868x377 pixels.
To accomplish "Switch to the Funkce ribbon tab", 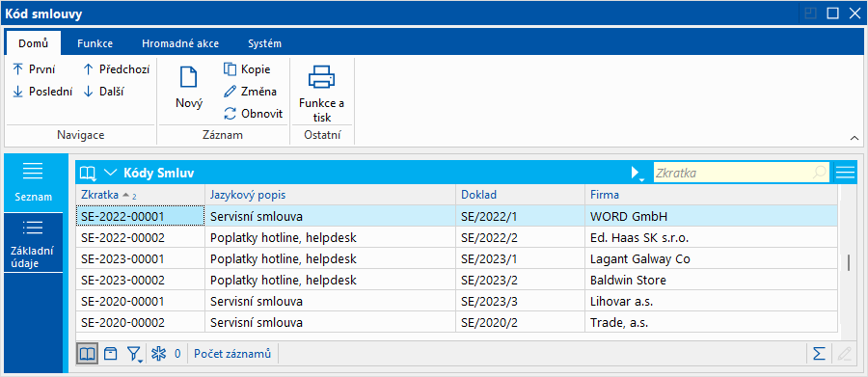I will [x=95, y=43].
